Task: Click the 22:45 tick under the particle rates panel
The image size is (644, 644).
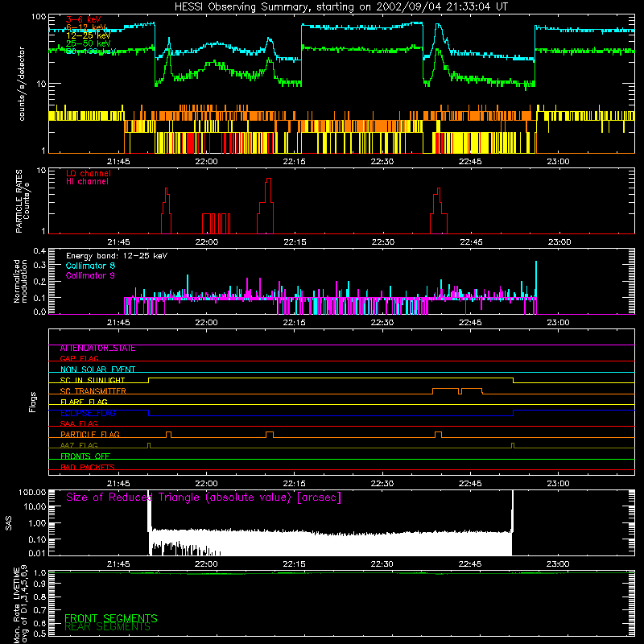Action: 471,242
